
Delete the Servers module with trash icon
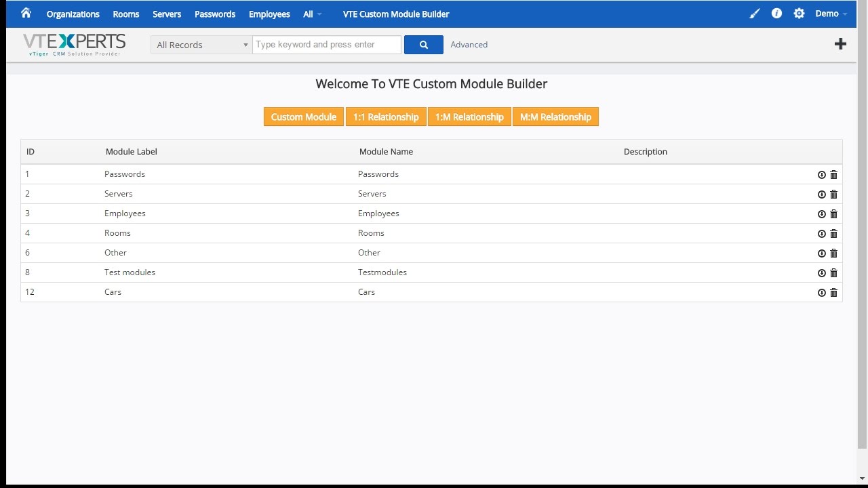834,195
